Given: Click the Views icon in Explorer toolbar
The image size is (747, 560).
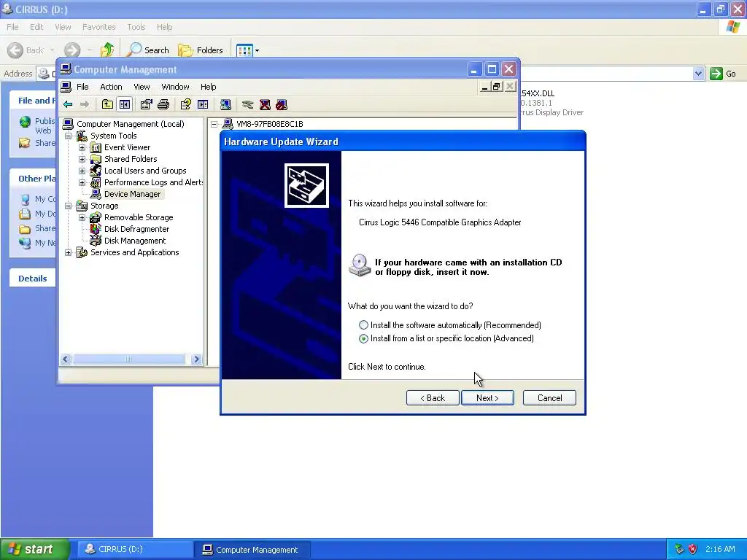Looking at the screenshot, I should point(244,50).
